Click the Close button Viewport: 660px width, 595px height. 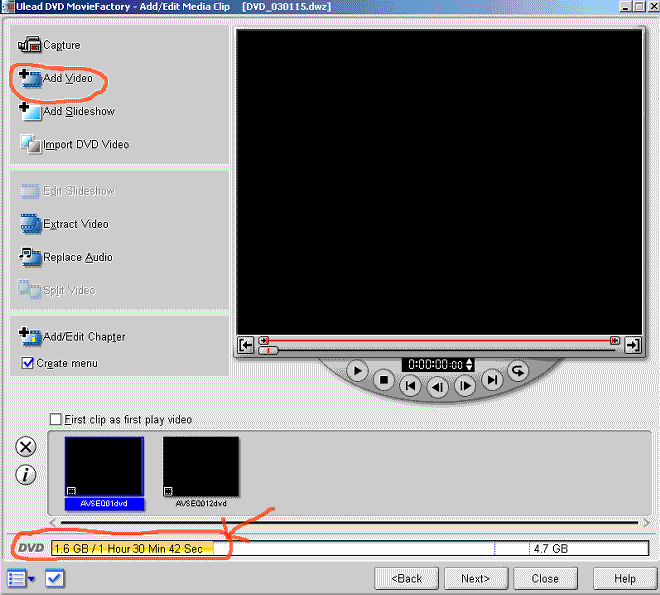[546, 579]
